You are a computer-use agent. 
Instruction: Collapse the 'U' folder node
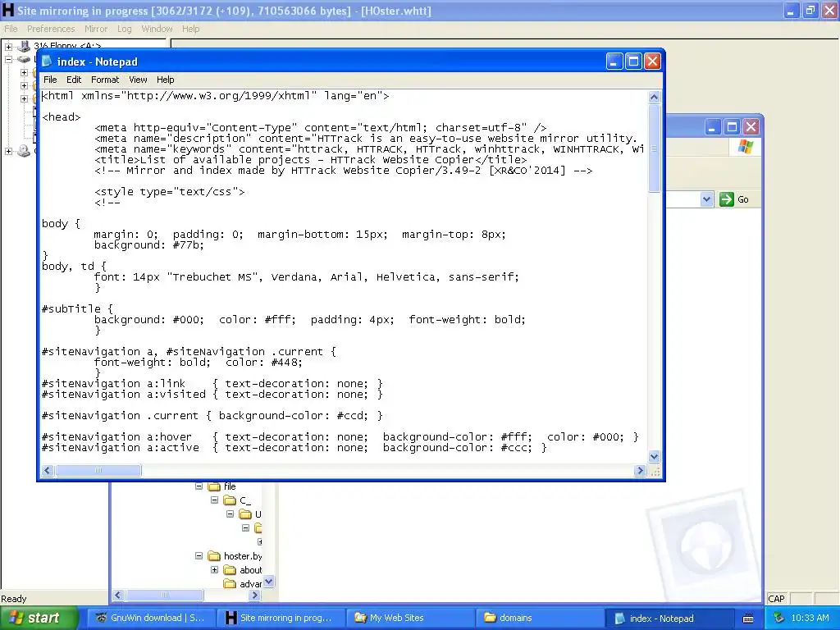pos(230,514)
